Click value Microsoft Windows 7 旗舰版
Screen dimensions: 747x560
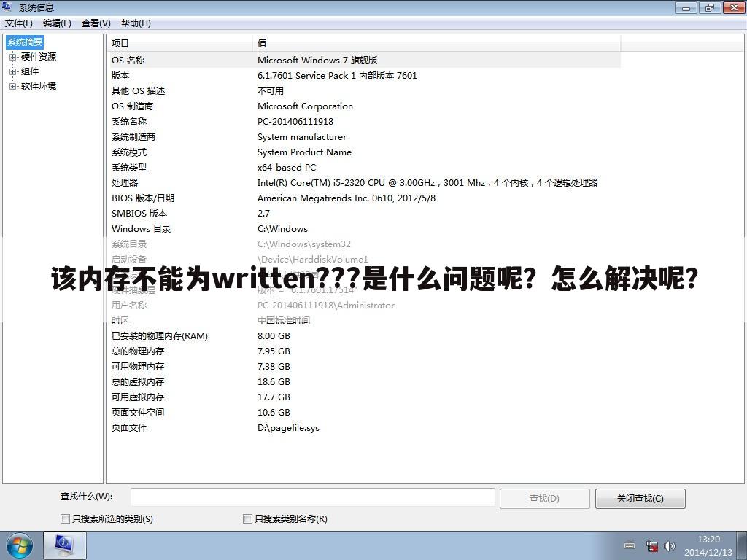[x=317, y=60]
